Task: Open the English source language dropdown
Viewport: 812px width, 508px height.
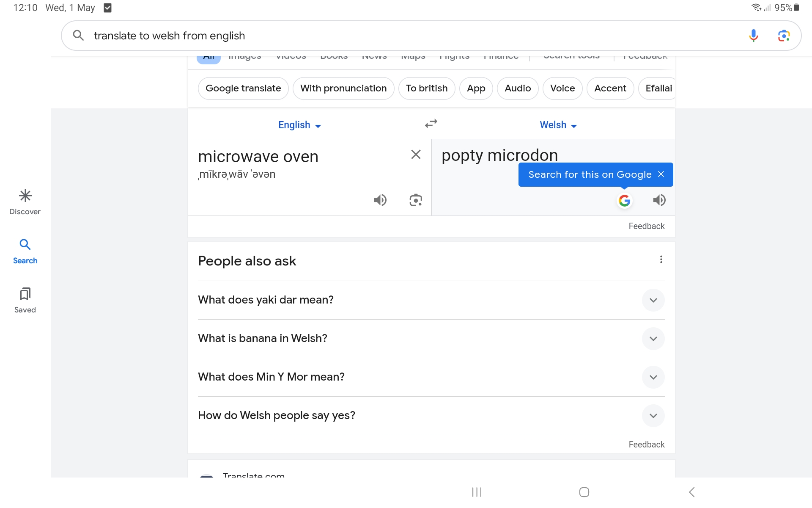Action: [299, 125]
